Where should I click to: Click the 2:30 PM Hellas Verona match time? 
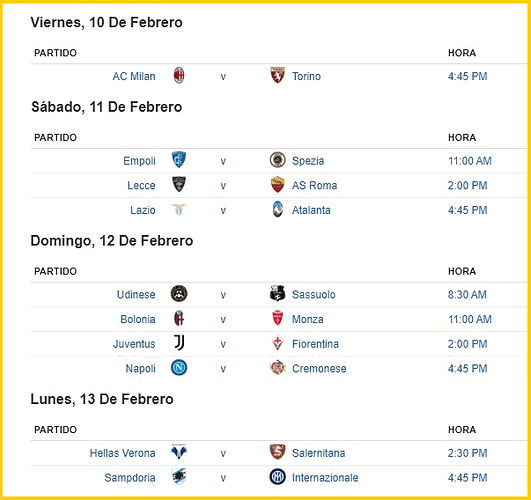coord(467,453)
